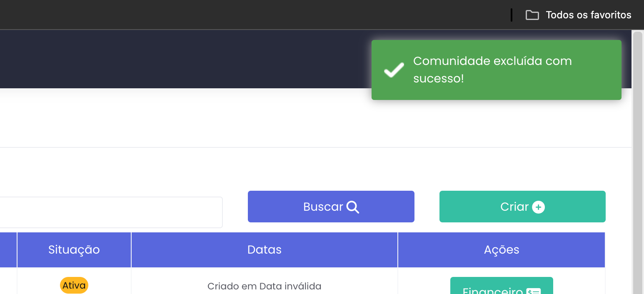Click the yellow Ativa status badge
The image size is (644, 294).
pyautogui.click(x=74, y=286)
